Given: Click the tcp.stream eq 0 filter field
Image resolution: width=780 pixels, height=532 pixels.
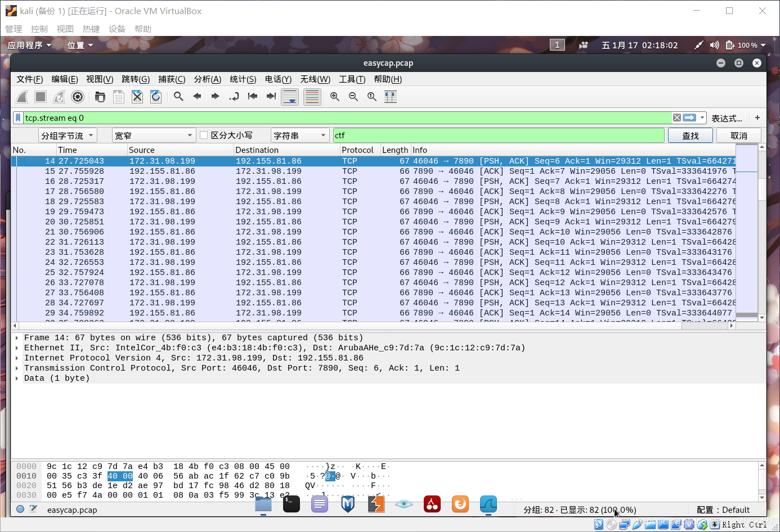Looking at the screenshot, I should tap(348, 118).
